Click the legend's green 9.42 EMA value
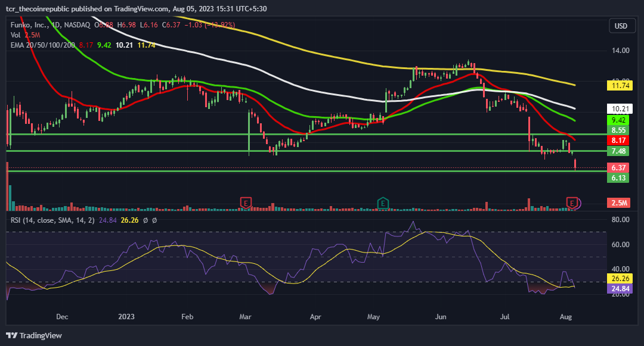 coord(104,45)
